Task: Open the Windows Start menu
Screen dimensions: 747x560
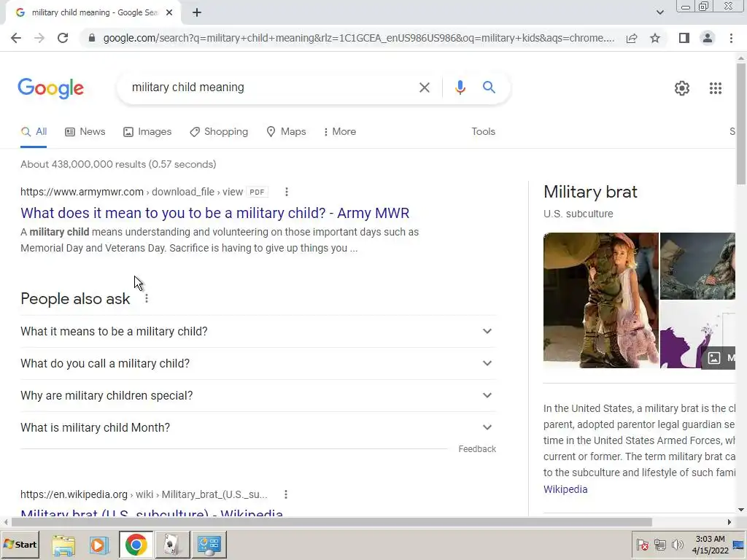Action: 20,545
